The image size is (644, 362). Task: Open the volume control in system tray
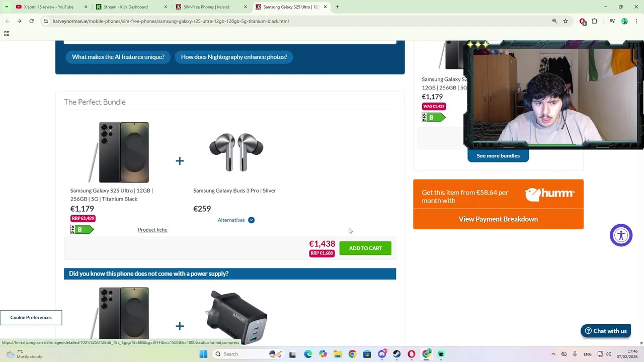coord(608,354)
